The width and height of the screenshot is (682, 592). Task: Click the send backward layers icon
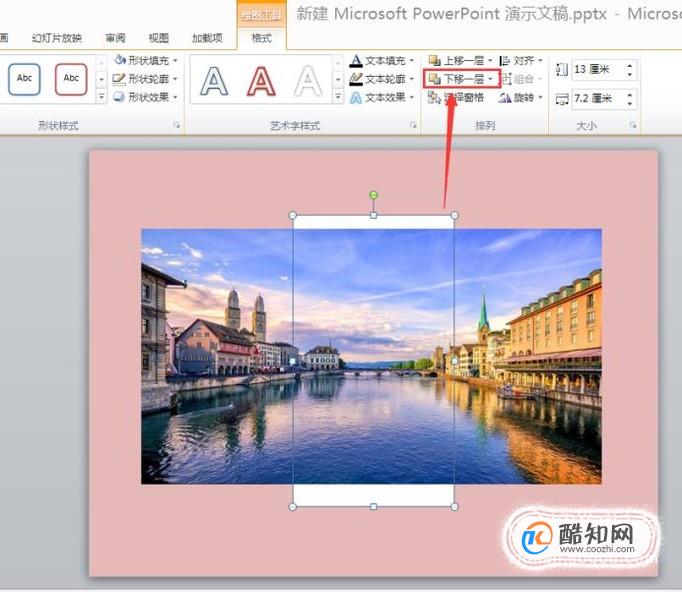[x=434, y=79]
